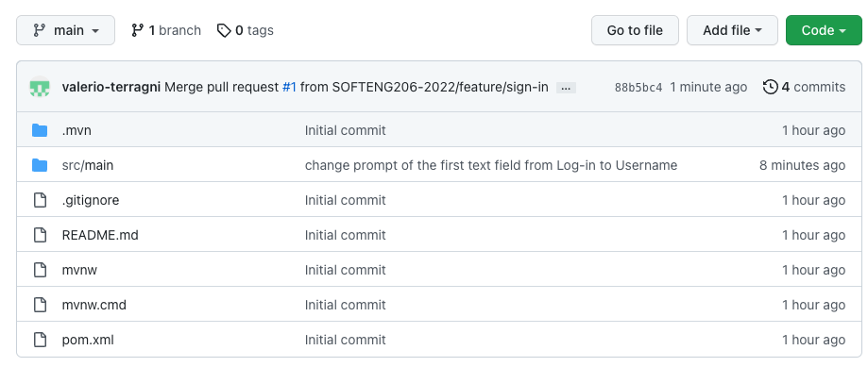The image size is (868, 367).
Task: Click '1 hour ago' in README.md row
Action: [x=814, y=235]
